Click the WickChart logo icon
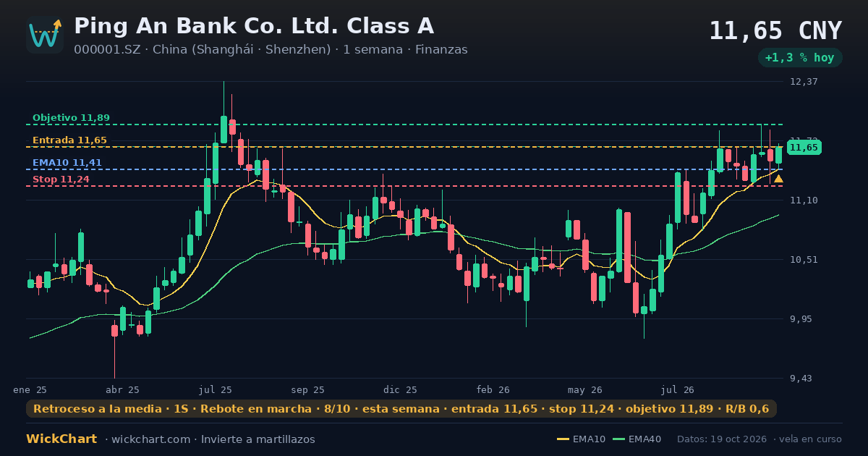This screenshot has width=868, height=456. pyautogui.click(x=45, y=35)
